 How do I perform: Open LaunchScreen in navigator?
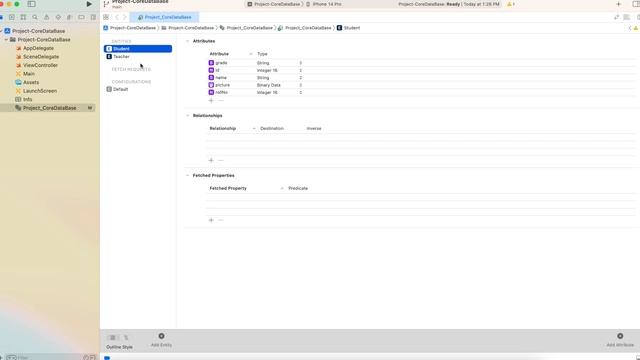[40, 91]
